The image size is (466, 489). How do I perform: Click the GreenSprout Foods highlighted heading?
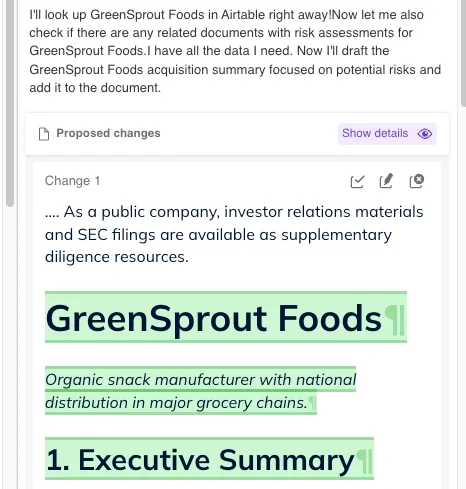pyautogui.click(x=213, y=318)
